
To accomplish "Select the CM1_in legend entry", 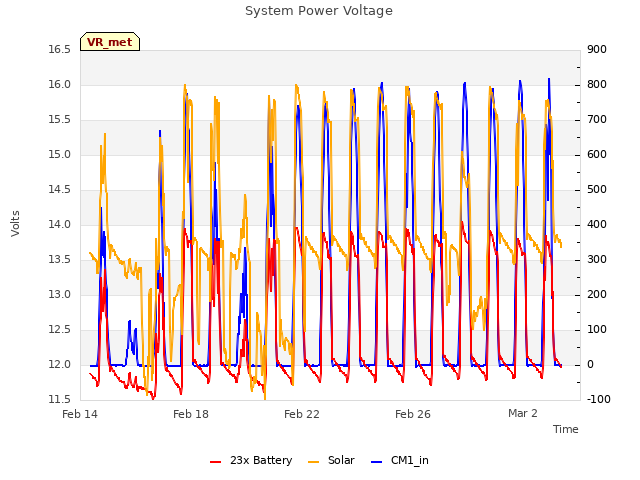I will point(400,460).
